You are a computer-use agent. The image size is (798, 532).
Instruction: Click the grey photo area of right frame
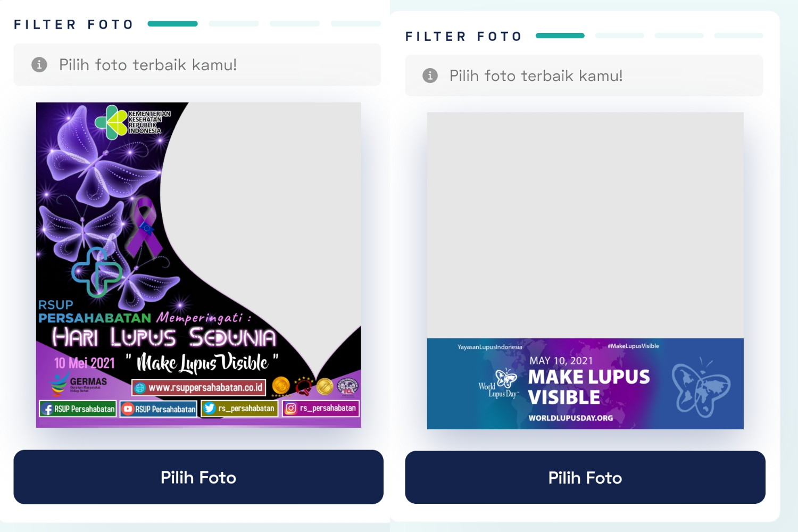pyautogui.click(x=585, y=225)
